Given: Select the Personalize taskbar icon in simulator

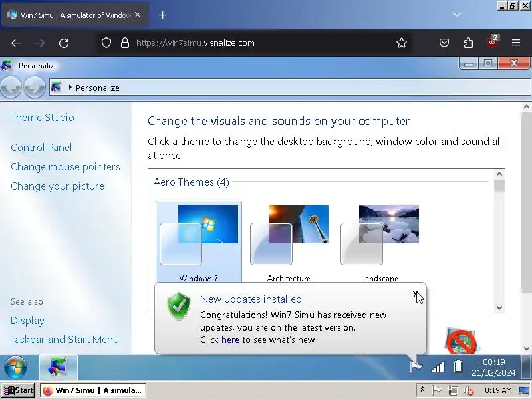Looking at the screenshot, I should (x=59, y=367).
